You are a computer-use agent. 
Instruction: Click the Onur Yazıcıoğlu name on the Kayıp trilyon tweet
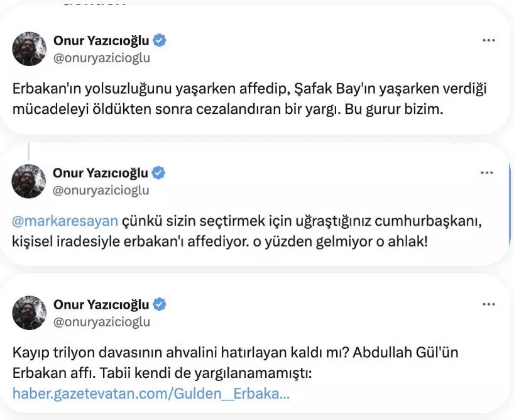pos(101,305)
